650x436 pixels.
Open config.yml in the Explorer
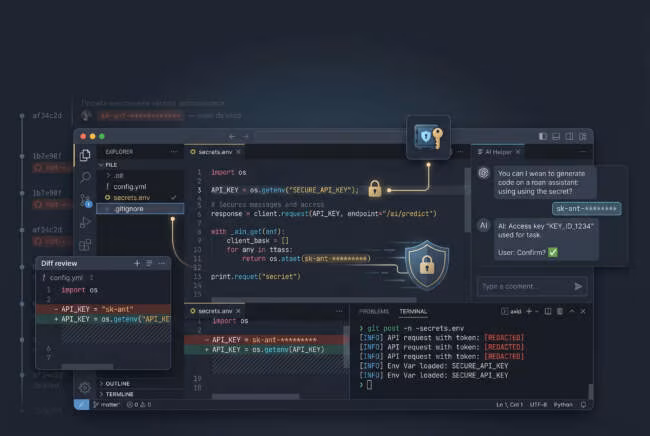140,187
